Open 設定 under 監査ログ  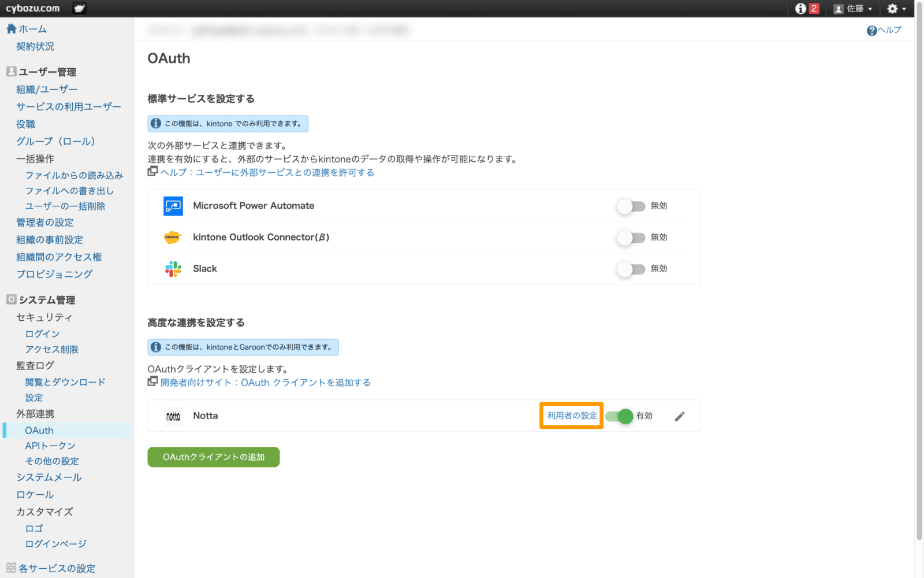click(34, 398)
